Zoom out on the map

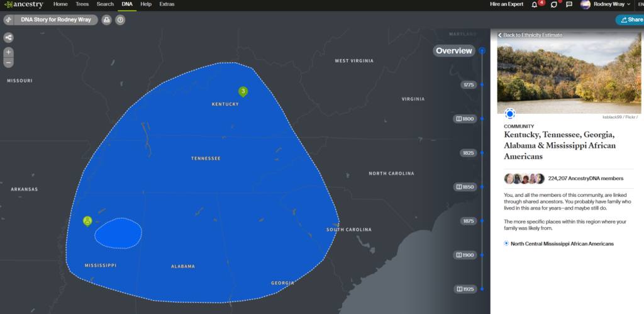pyautogui.click(x=9, y=62)
